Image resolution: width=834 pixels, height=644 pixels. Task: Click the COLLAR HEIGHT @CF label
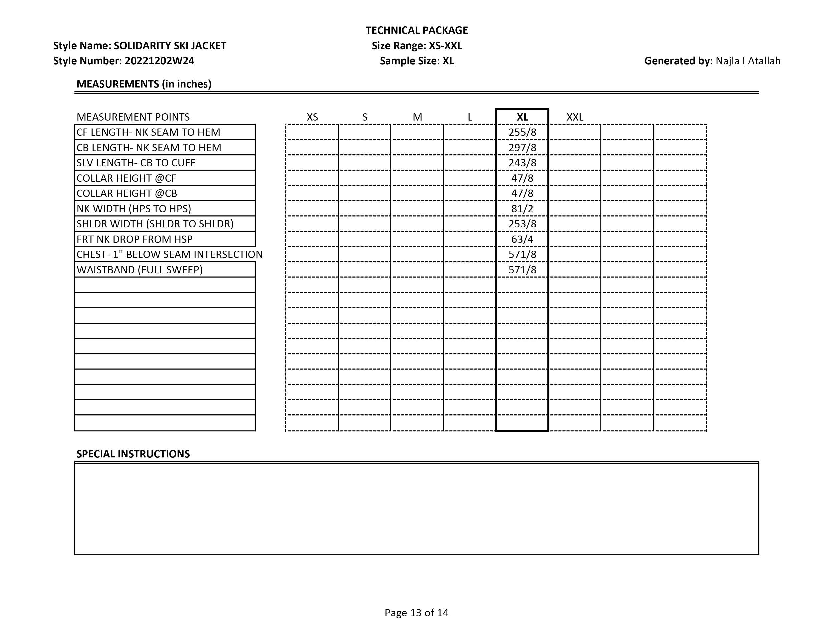pyautogui.click(x=126, y=178)
